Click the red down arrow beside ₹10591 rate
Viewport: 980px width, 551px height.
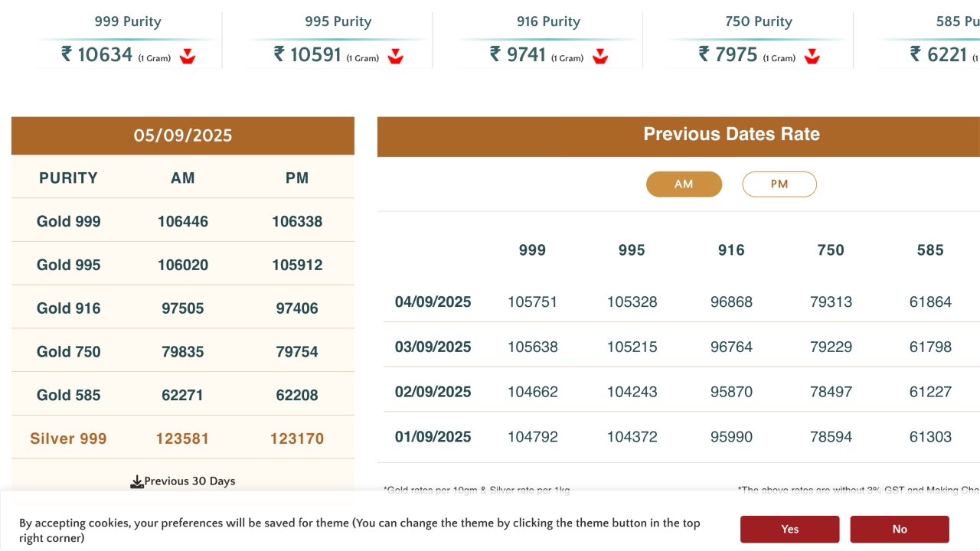pyautogui.click(x=395, y=56)
